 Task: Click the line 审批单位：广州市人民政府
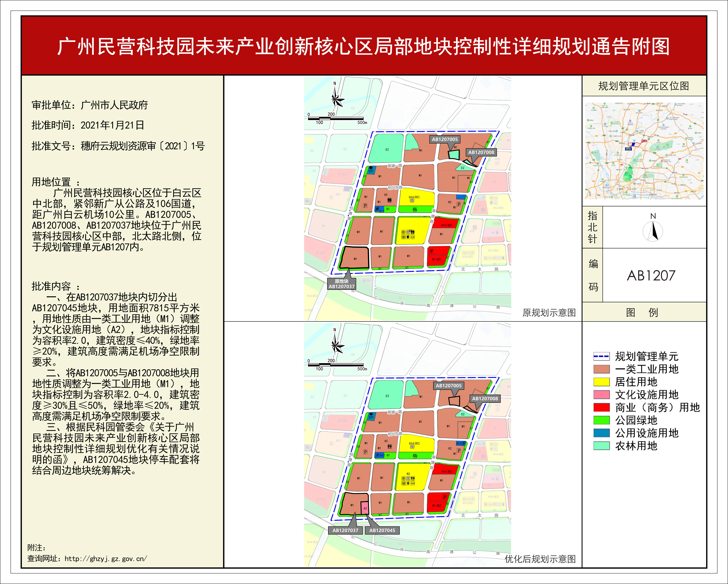pos(90,105)
